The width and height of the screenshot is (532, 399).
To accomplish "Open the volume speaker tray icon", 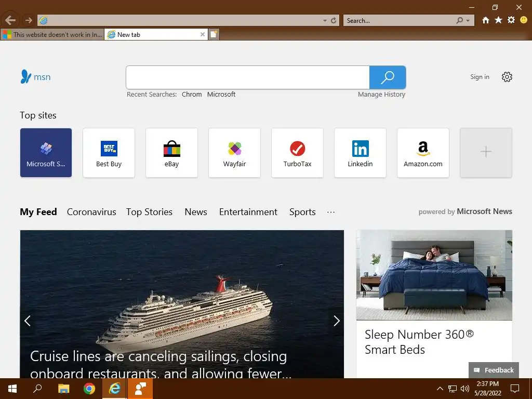I will coord(465,389).
